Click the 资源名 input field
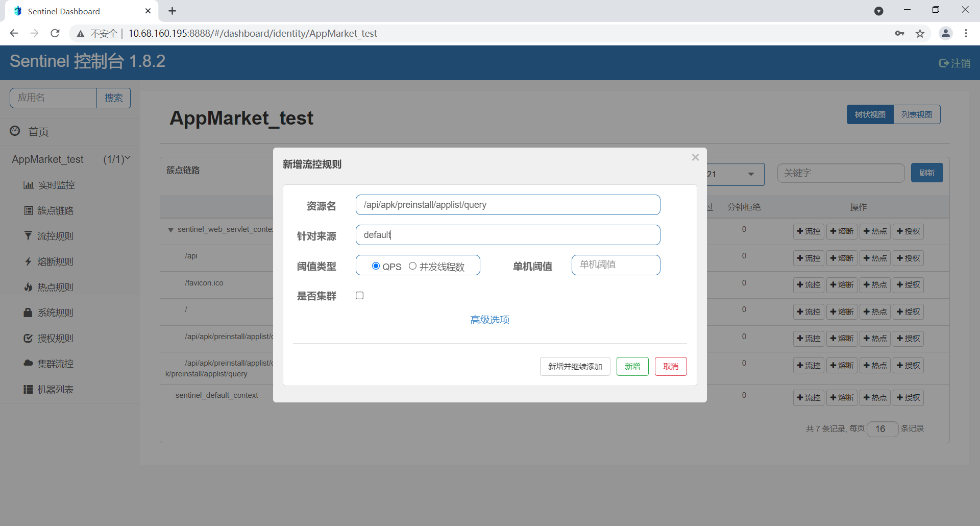The height and width of the screenshot is (526, 980). click(x=508, y=205)
